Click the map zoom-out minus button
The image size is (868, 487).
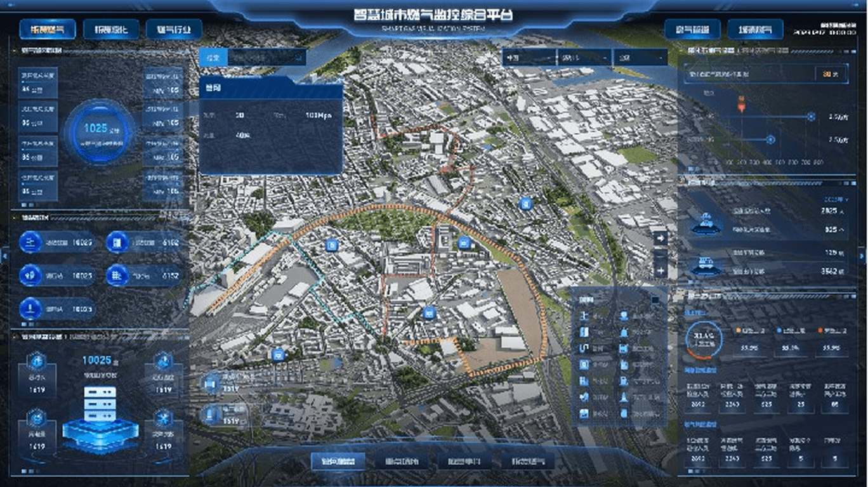[661, 255]
